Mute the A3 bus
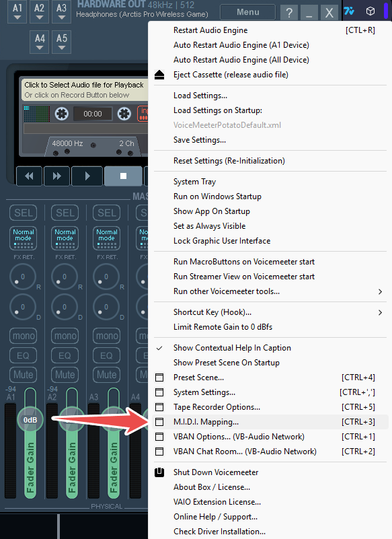 coord(106,375)
